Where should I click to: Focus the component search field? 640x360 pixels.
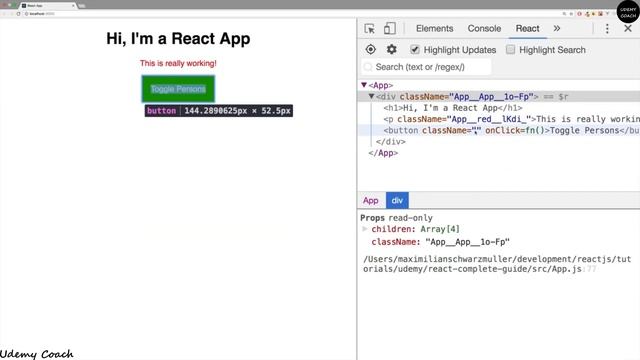point(427,67)
